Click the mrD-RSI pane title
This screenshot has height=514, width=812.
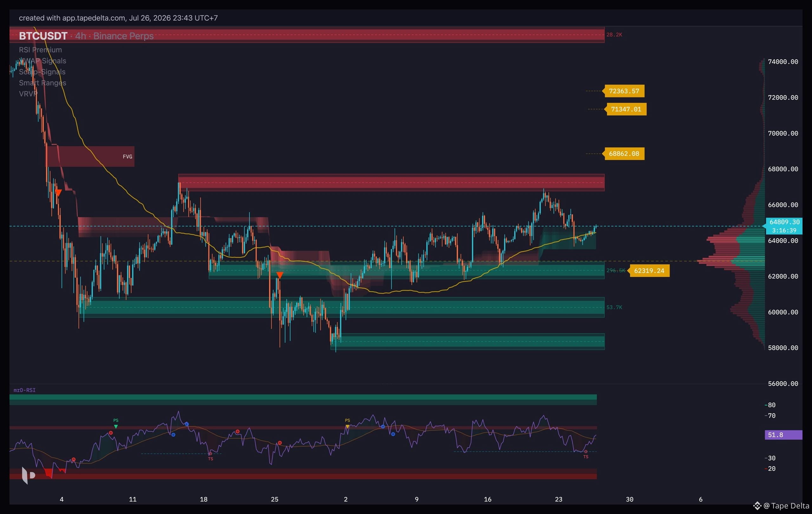click(x=24, y=390)
